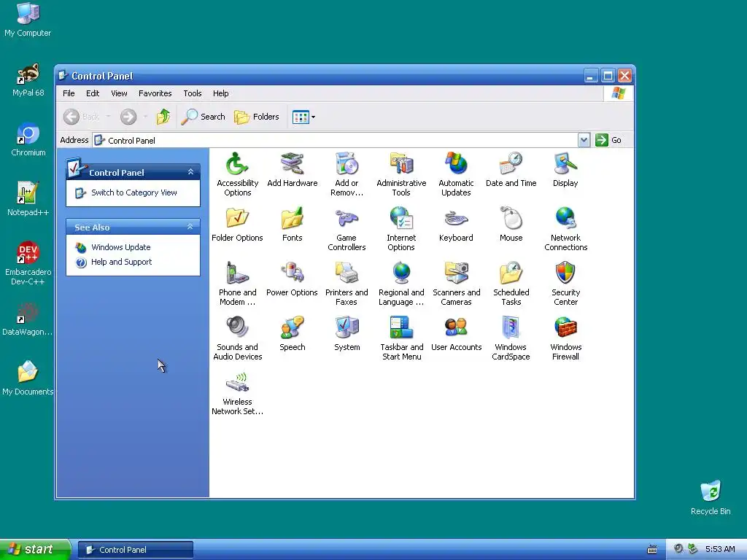Select Taskbar and Start Menu icon
This screenshot has width=747, height=560.
tap(401, 338)
